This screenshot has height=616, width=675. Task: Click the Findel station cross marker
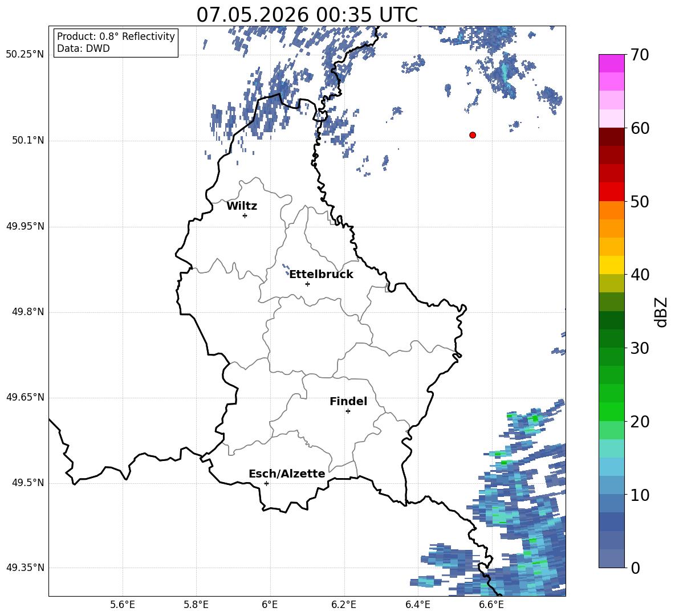pyautogui.click(x=348, y=411)
